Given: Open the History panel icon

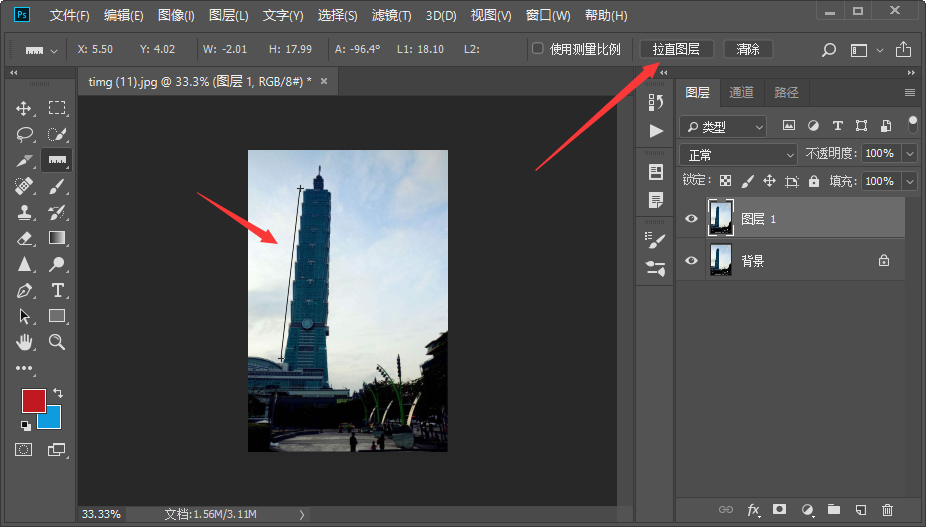Looking at the screenshot, I should (656, 102).
